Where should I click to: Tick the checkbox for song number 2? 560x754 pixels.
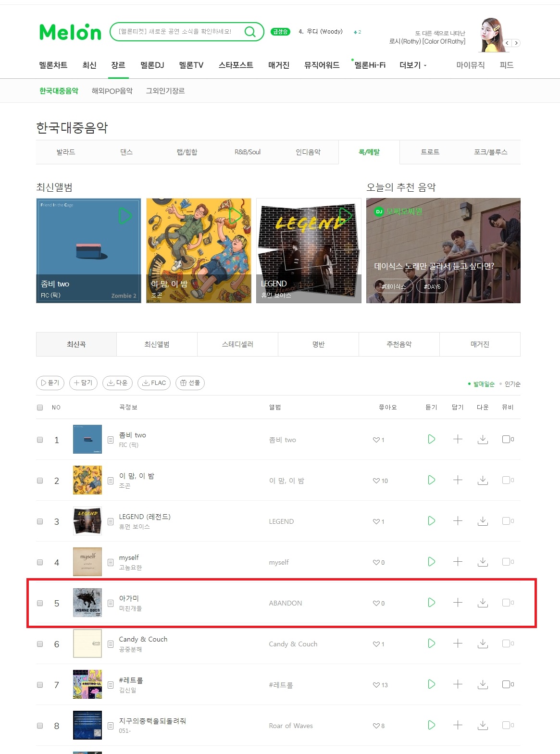40,481
